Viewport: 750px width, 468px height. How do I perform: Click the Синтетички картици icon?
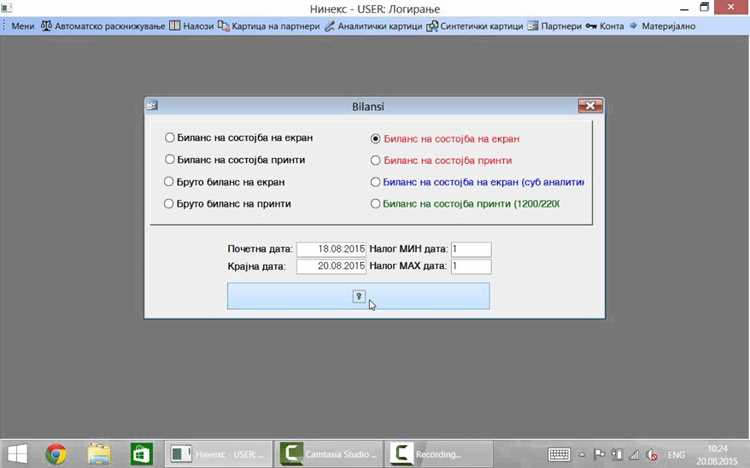(x=432, y=26)
